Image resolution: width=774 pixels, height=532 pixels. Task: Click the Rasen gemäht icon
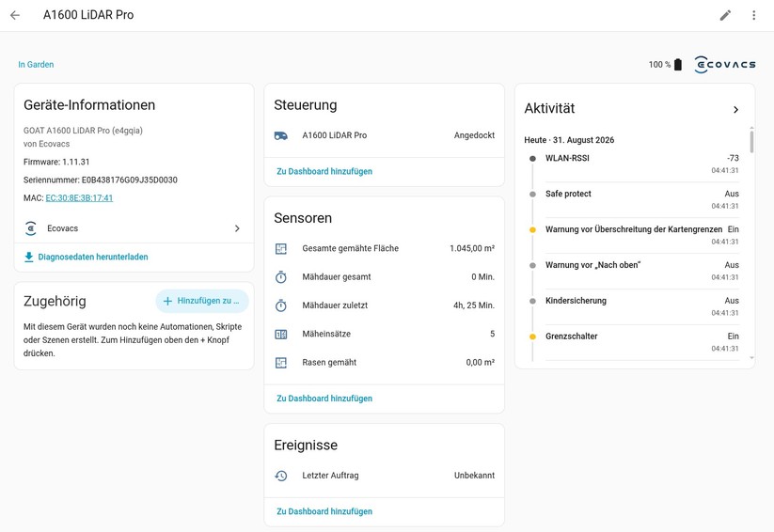[x=281, y=363]
